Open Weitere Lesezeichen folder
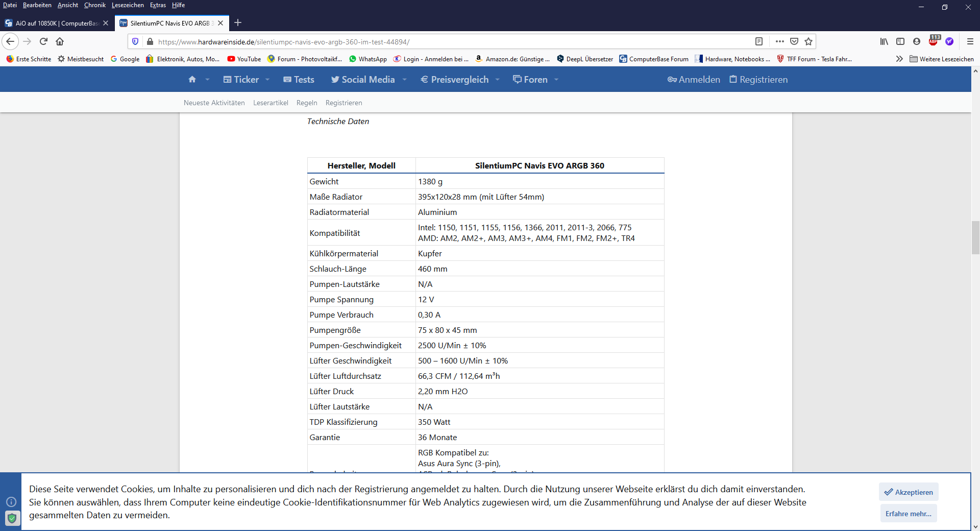This screenshot has width=980, height=531. pos(942,59)
